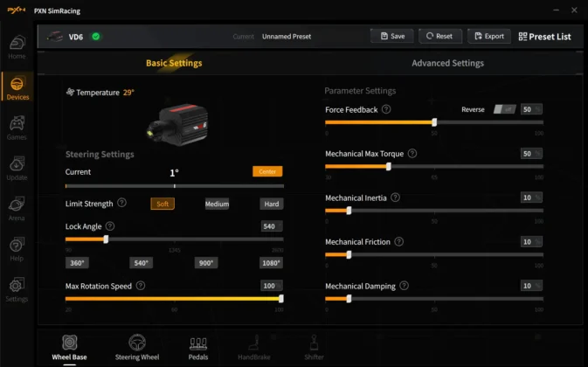Viewport: 588px width, 367px height.
Task: Click the Mechanical Friction value field
Action: point(531,242)
